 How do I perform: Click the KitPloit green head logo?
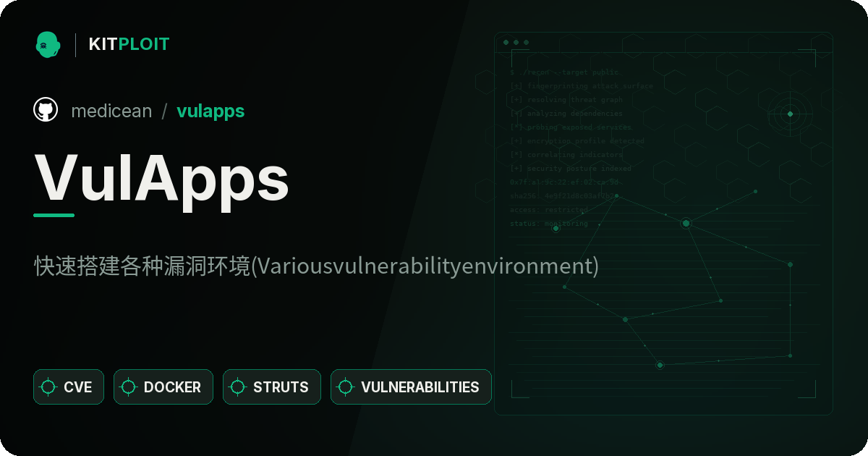[x=48, y=44]
